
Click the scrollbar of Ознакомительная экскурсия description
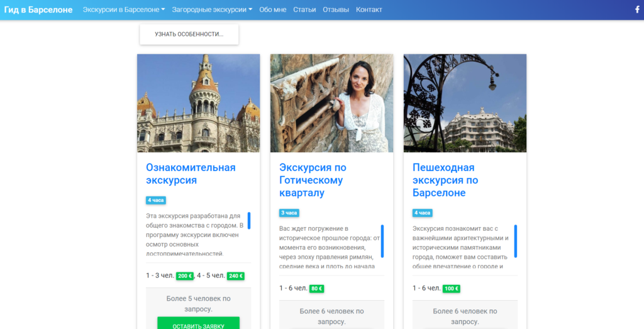tap(249, 221)
